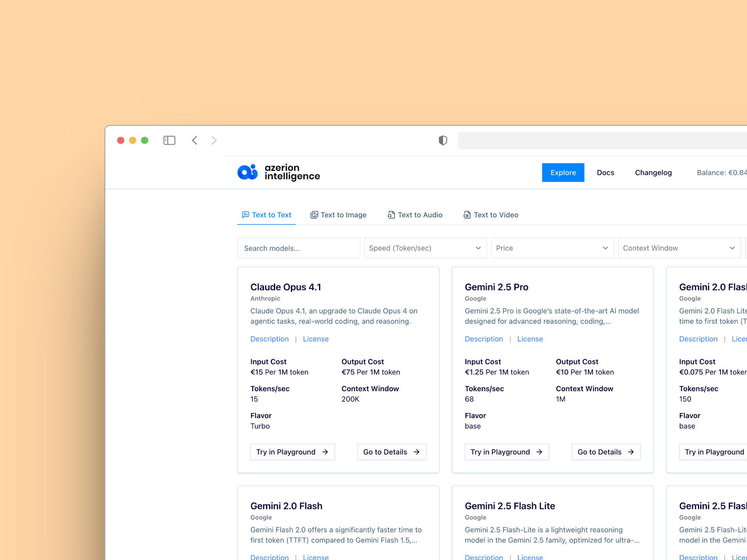Click the Gemini 2.5 Flash Lite title
747x560 pixels.
click(x=510, y=506)
